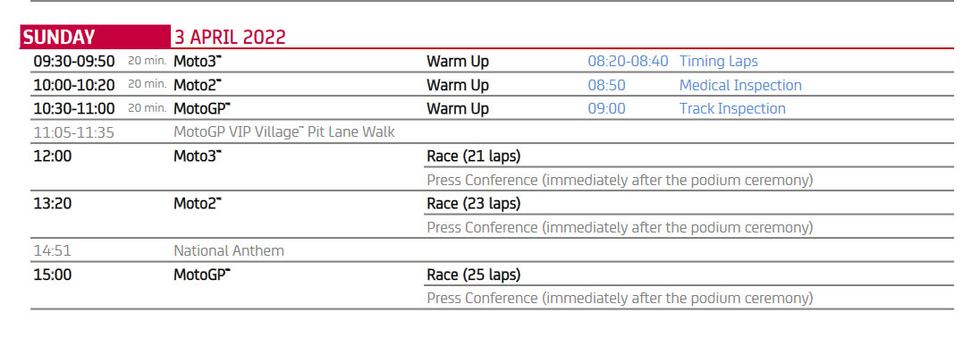980x338 pixels.
Task: Select Moto2 Warm Up entry text
Action: tap(458, 85)
